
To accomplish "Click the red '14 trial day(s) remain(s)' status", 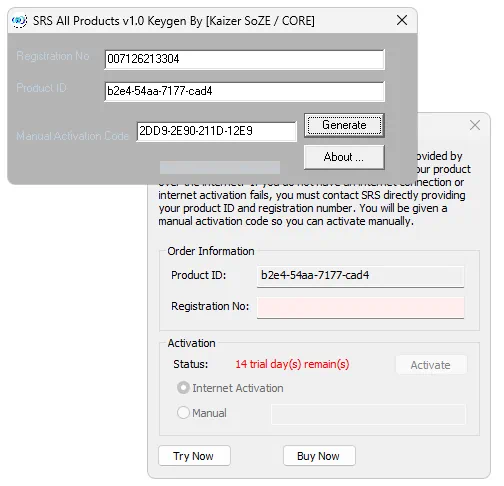I will pyautogui.click(x=292, y=364).
